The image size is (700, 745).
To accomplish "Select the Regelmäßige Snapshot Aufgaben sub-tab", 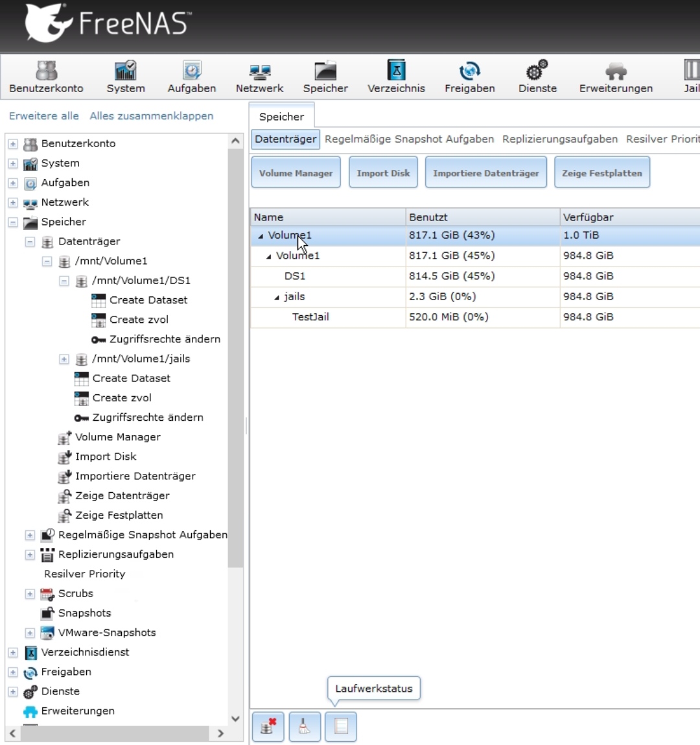I will [x=410, y=139].
